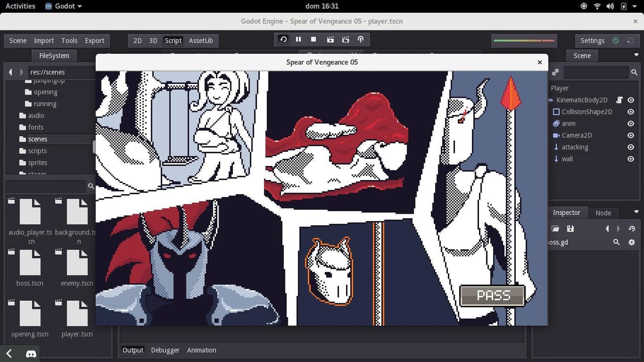Click the load resource folder icon in Inspector
Screen dimensions: 644x362
555,229
